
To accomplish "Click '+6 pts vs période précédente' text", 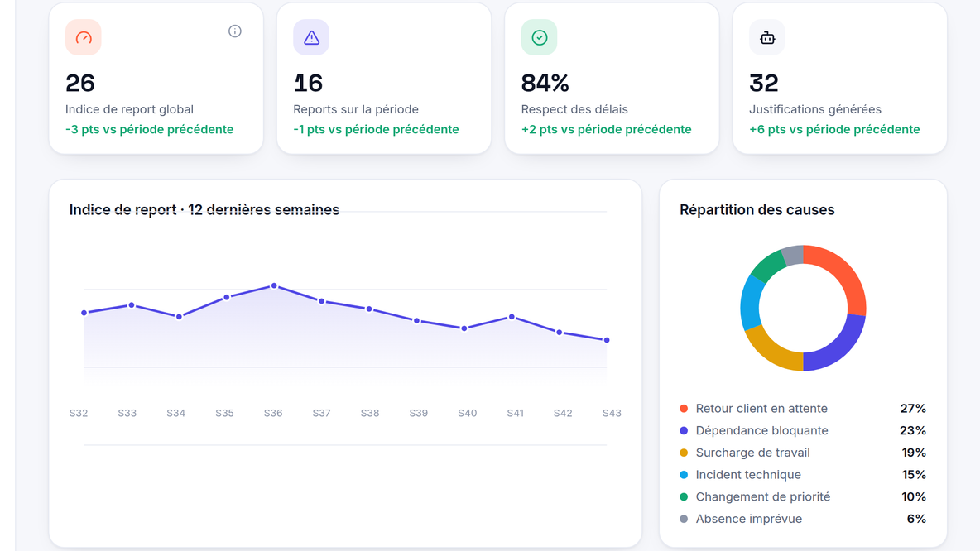I will point(834,129).
